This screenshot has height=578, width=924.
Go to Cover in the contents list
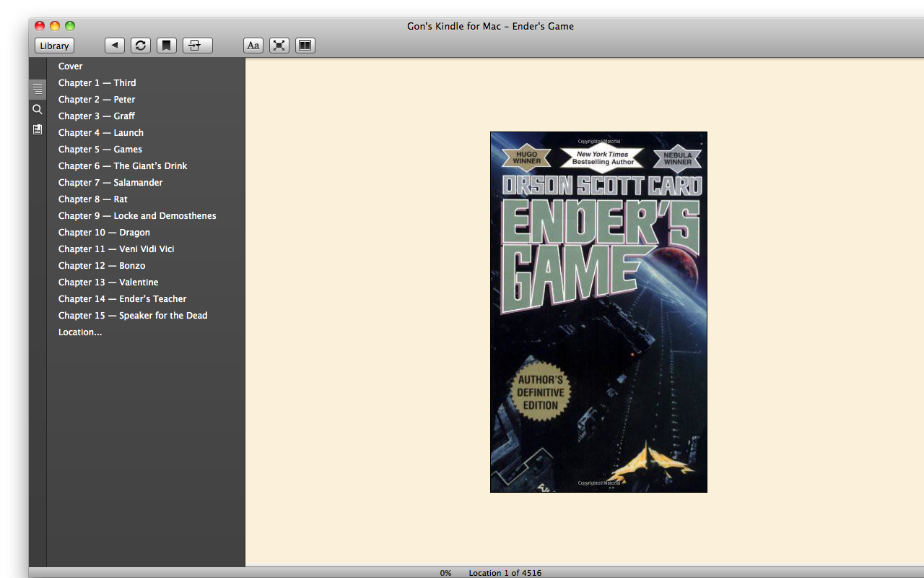pos(71,66)
